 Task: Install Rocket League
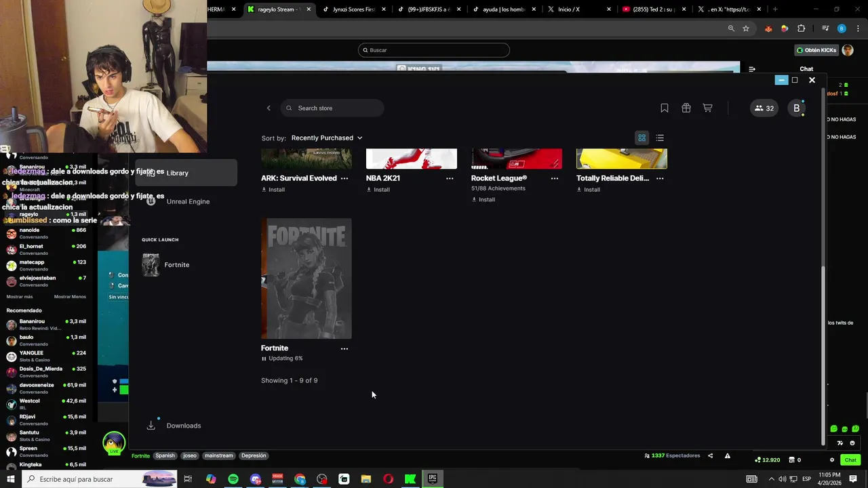tap(484, 200)
